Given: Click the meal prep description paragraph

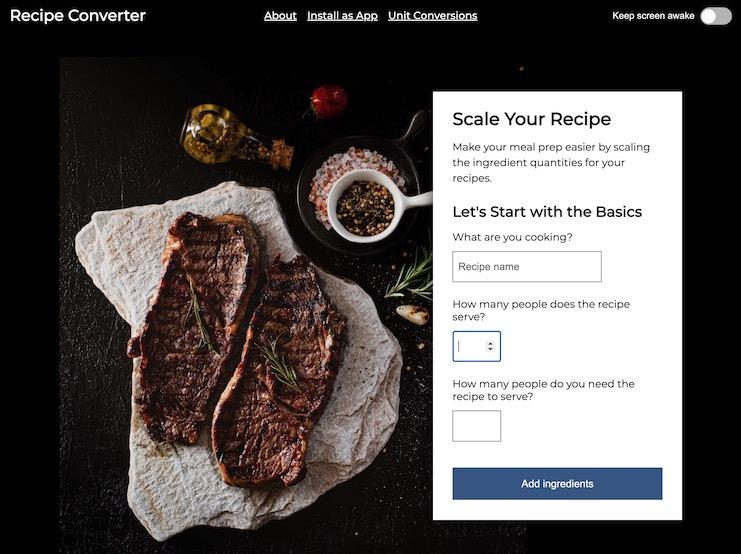Looking at the screenshot, I should (551, 162).
